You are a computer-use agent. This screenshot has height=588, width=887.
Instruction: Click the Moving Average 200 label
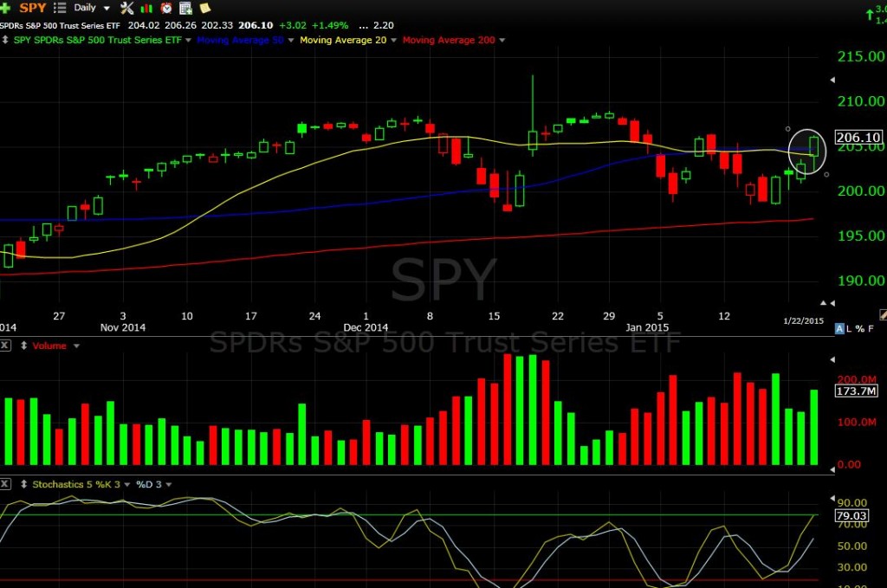point(449,40)
